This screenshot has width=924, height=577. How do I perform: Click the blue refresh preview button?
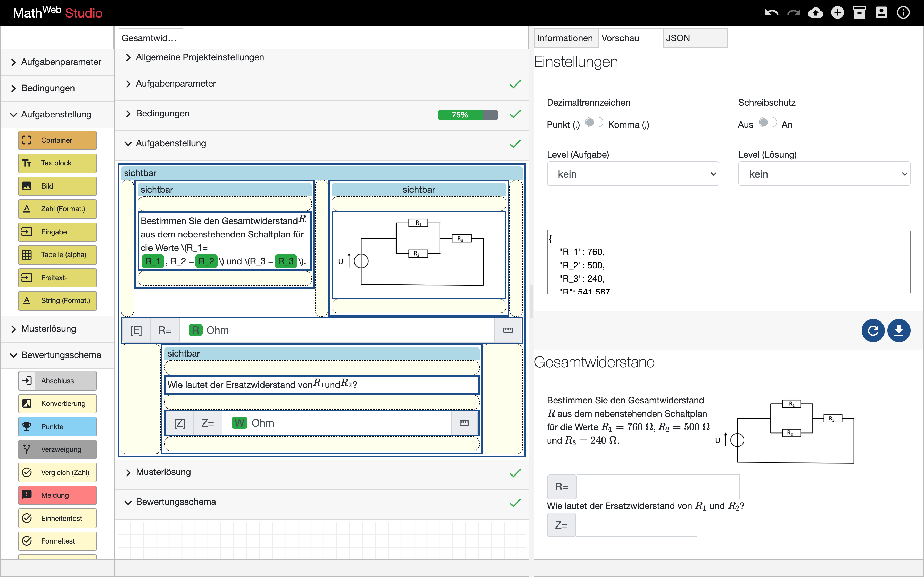click(873, 330)
